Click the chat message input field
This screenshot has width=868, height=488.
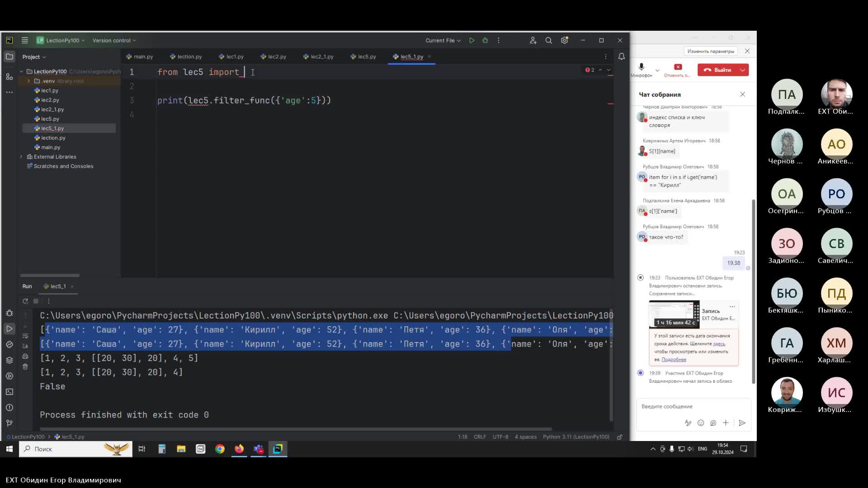tap(693, 407)
